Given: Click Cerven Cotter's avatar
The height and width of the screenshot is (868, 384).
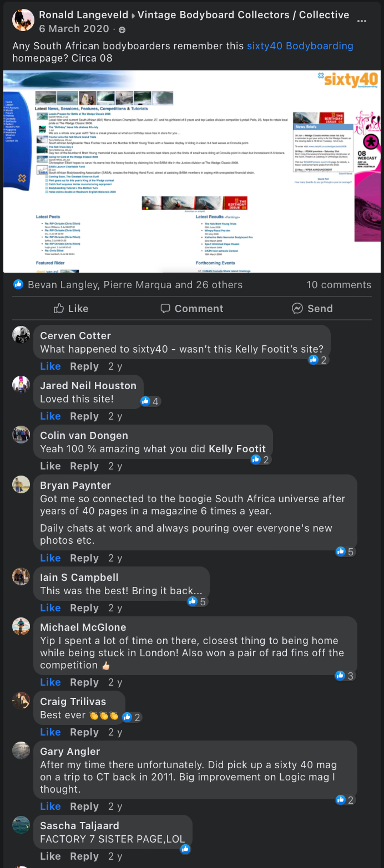Looking at the screenshot, I should [x=21, y=335].
